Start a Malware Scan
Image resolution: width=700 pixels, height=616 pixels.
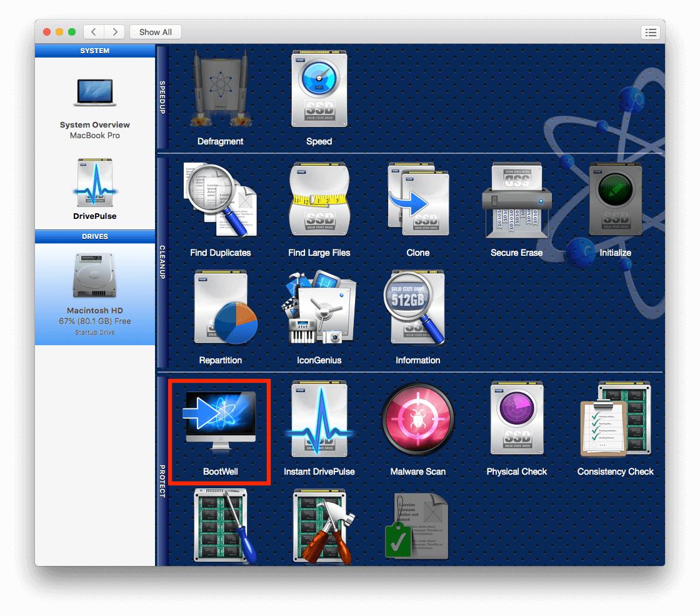pyautogui.click(x=417, y=419)
